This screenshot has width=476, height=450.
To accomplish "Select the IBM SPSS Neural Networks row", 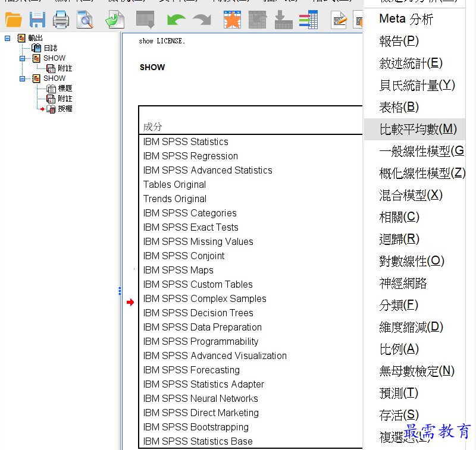I will tap(201, 398).
